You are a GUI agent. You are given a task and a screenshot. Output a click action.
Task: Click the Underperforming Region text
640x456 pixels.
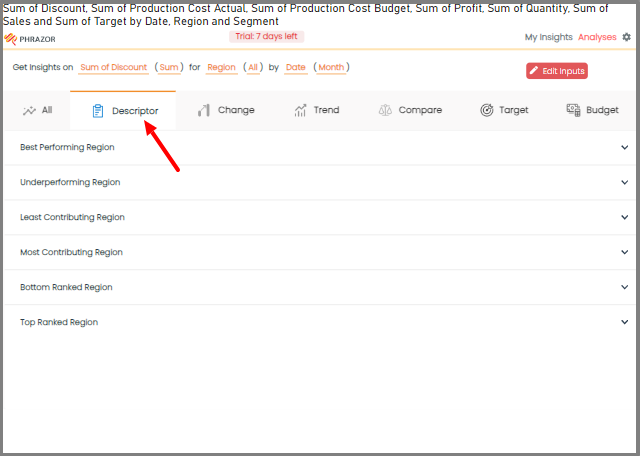(70, 182)
